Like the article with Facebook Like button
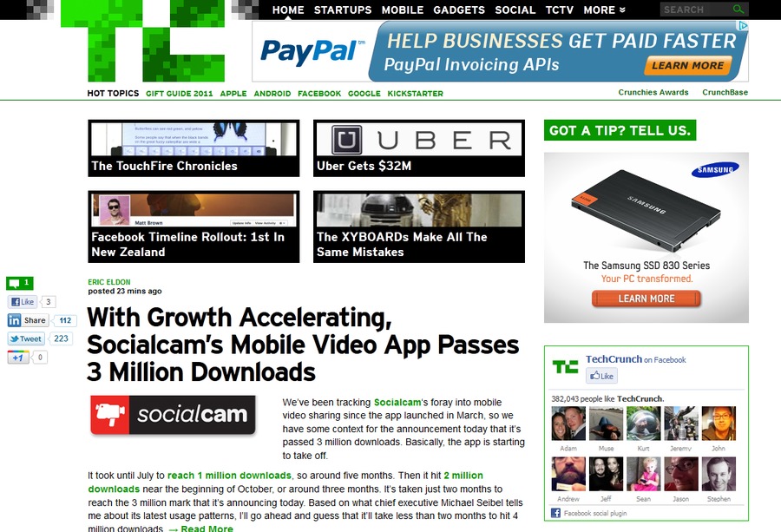The width and height of the screenshot is (781, 532). 23,301
